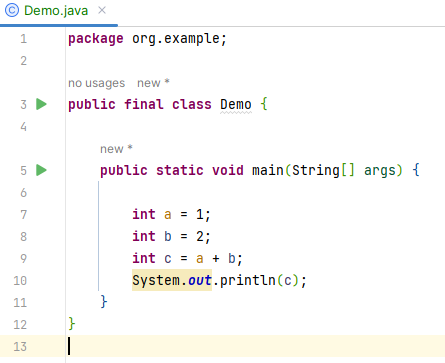Viewport: 445px width, 363px height.
Task: Click the class icon on Demo.java tab
Action: [x=12, y=11]
